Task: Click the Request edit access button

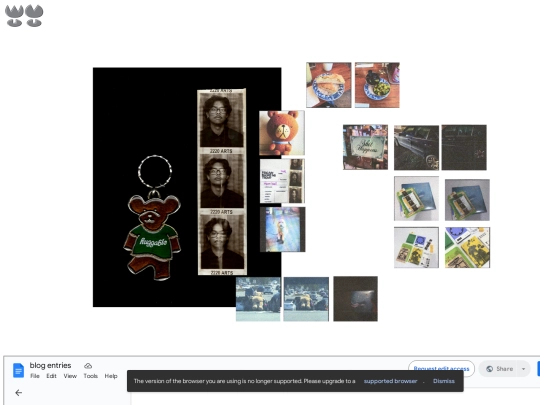Action: [441, 368]
